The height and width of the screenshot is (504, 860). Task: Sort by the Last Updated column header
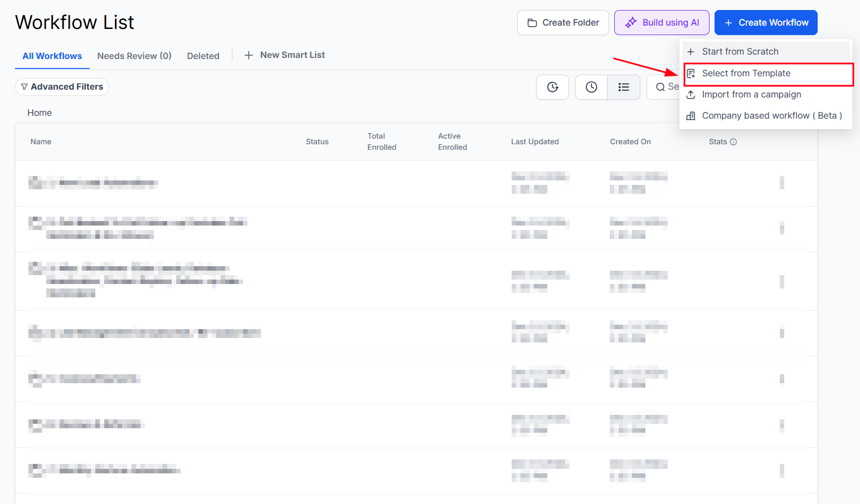[535, 142]
